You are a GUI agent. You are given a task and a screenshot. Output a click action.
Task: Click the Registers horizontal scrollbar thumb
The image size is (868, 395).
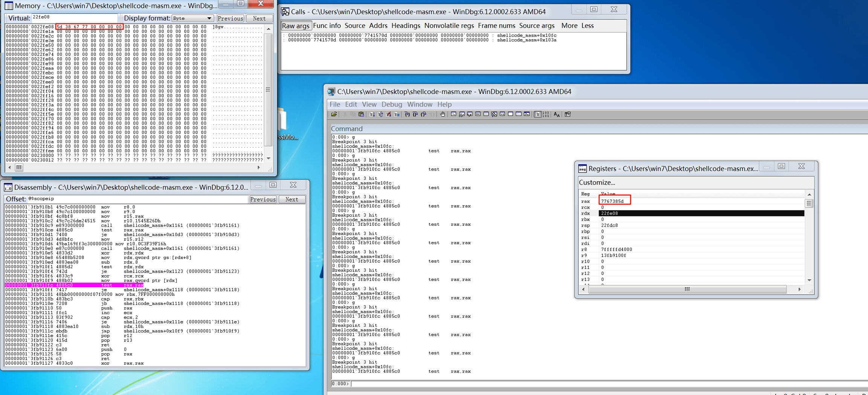pos(687,289)
